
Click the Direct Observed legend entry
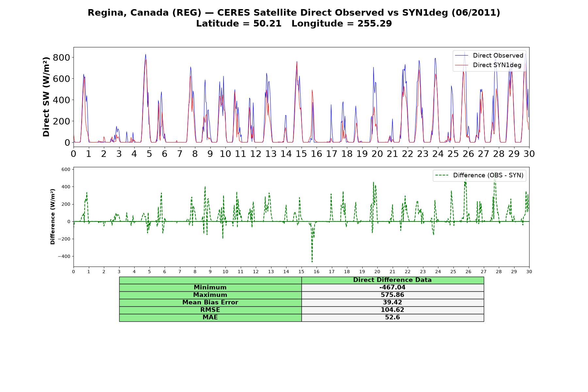[x=489, y=56]
